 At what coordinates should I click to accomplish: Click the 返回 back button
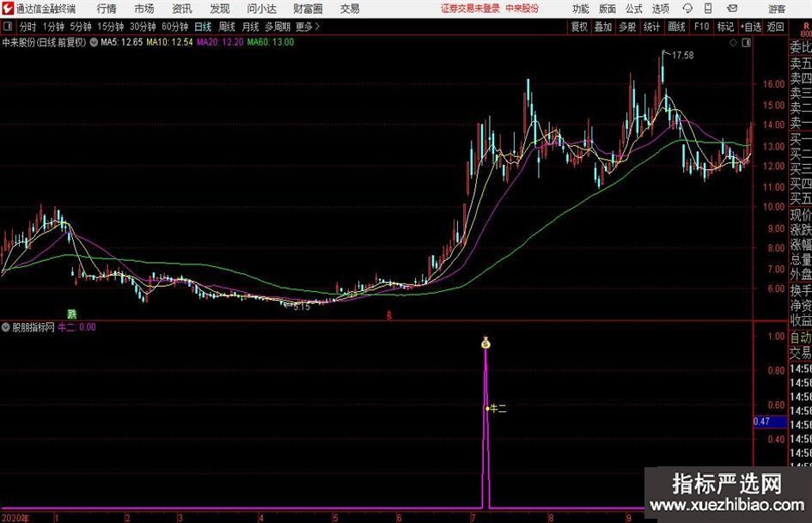coord(775,27)
